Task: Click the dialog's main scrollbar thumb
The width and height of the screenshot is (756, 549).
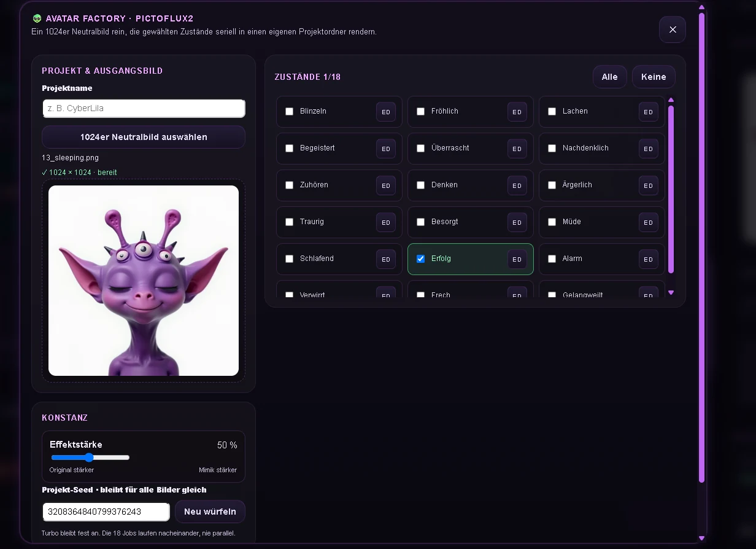Action: click(702, 247)
